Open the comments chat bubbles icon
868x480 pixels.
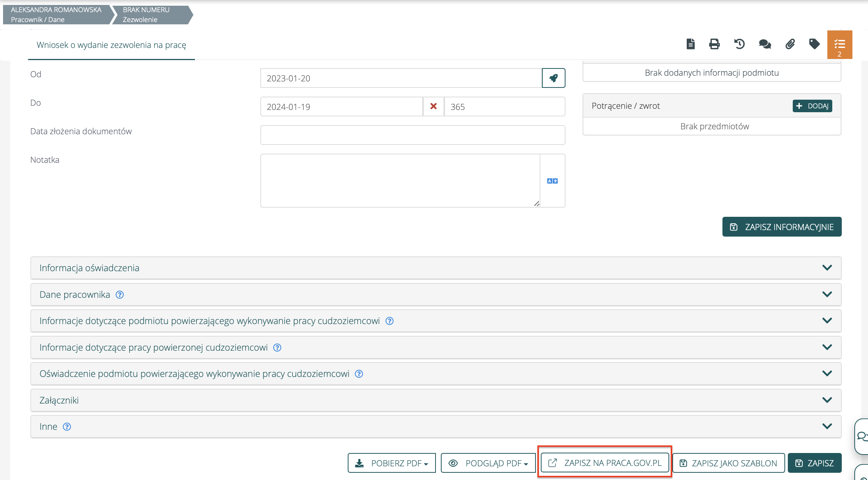(765, 44)
